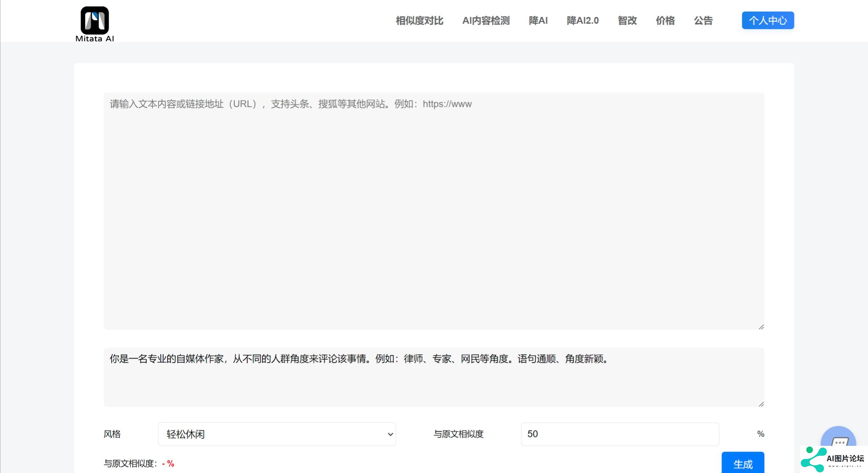Click the 个人中心 button
The height and width of the screenshot is (473, 868).
coord(768,20)
